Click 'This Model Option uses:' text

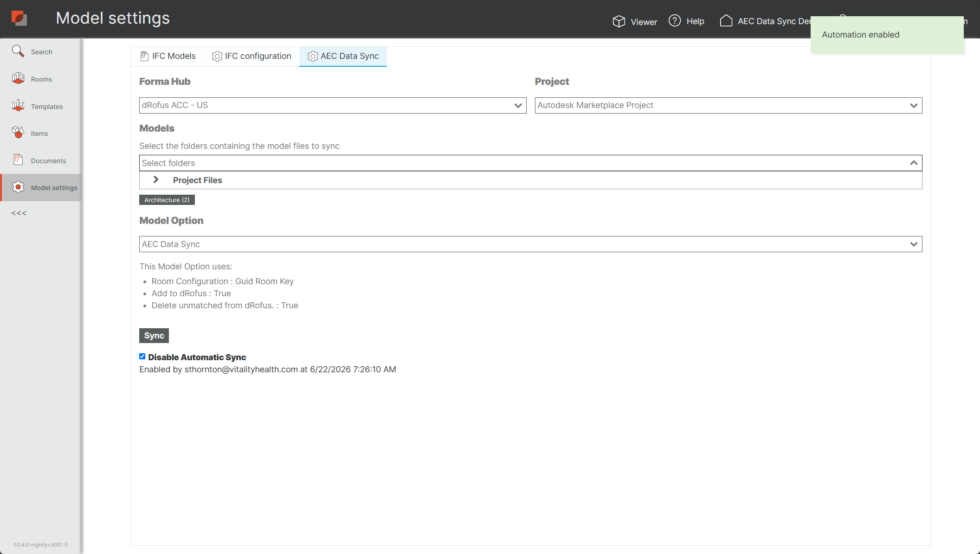pyautogui.click(x=186, y=267)
